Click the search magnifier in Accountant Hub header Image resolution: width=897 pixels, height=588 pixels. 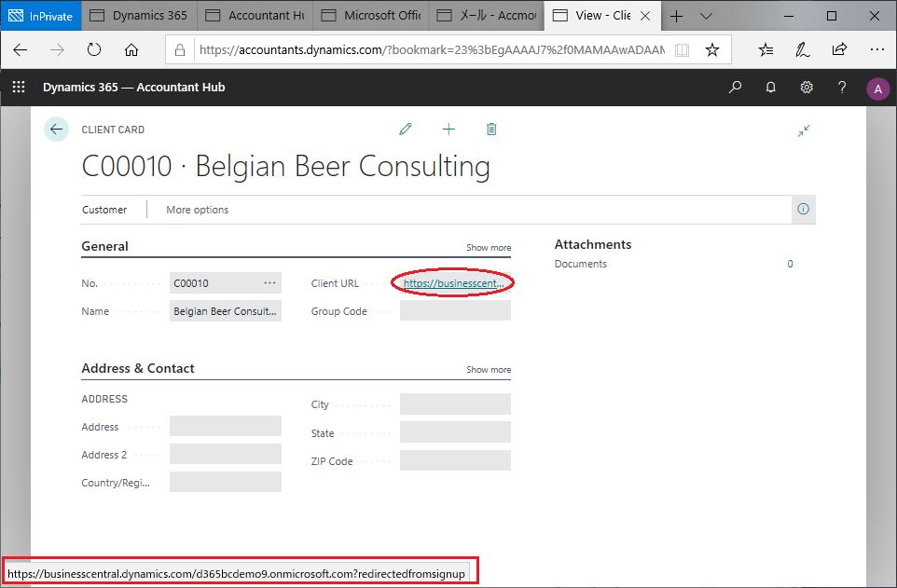coord(735,87)
